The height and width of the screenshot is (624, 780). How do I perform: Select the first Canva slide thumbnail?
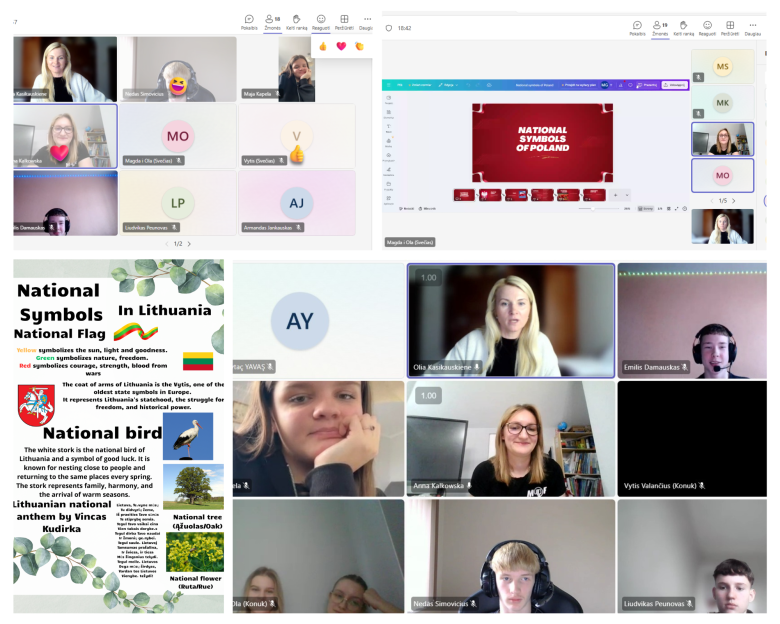click(x=464, y=195)
